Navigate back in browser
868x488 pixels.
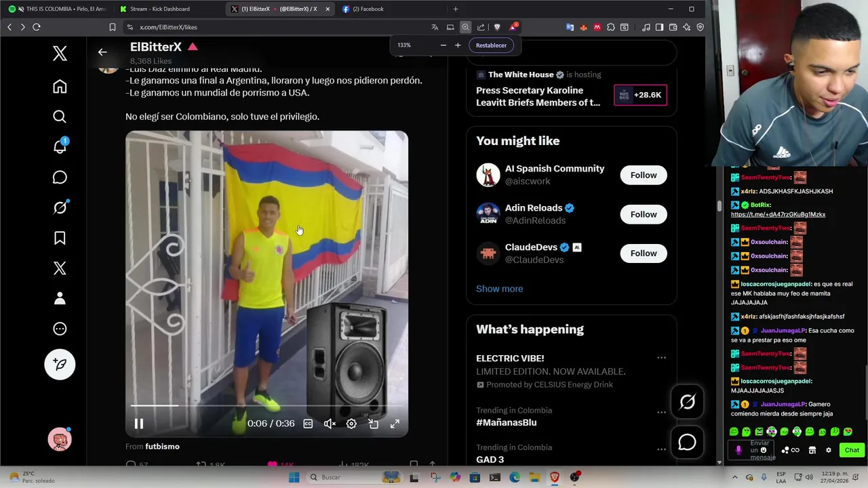(x=9, y=27)
